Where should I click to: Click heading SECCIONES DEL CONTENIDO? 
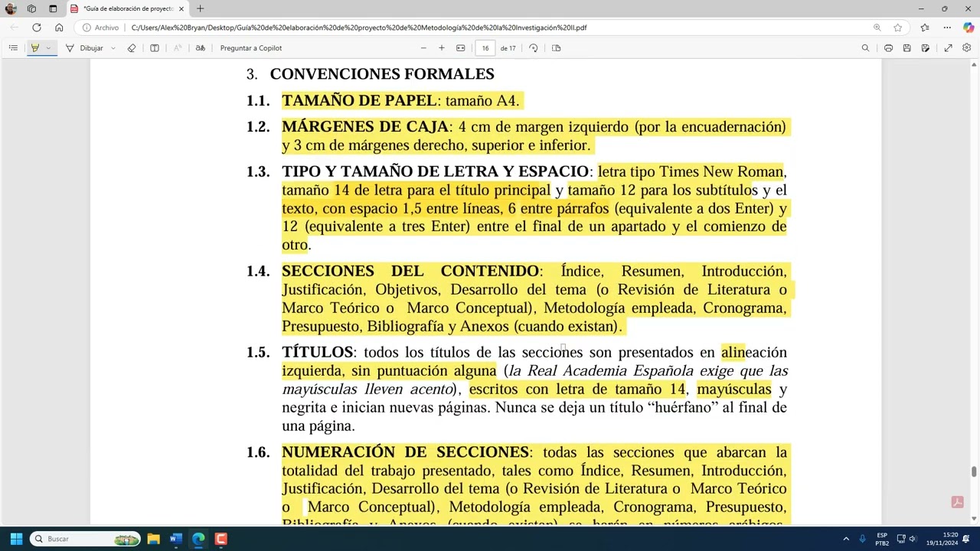(x=410, y=271)
